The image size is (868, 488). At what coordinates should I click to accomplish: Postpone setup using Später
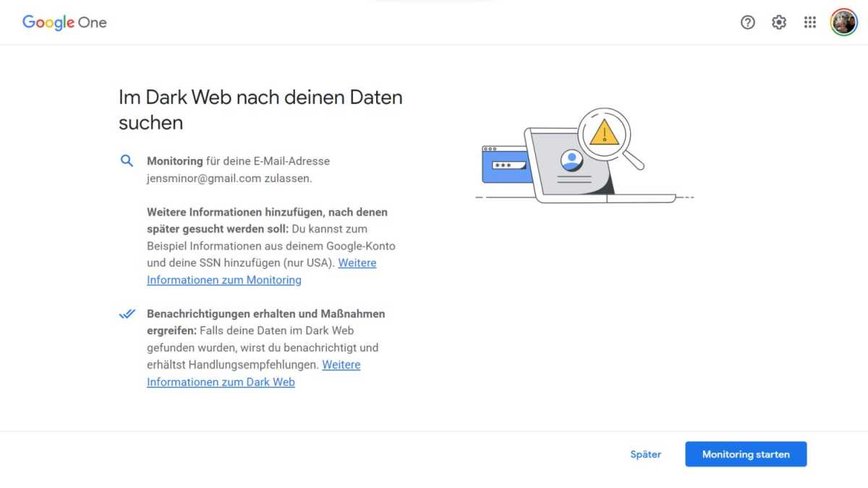[x=645, y=454]
